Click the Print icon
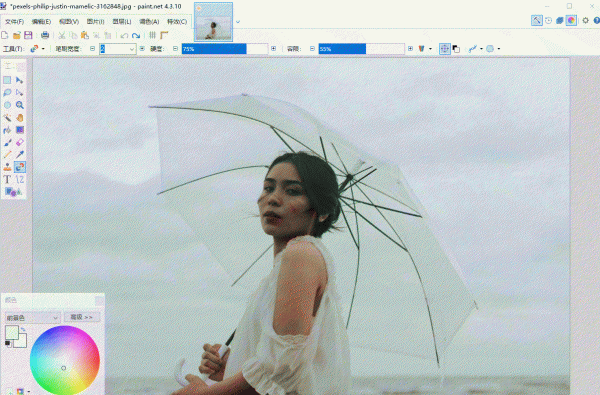This screenshot has height=395, width=600. [x=45, y=35]
